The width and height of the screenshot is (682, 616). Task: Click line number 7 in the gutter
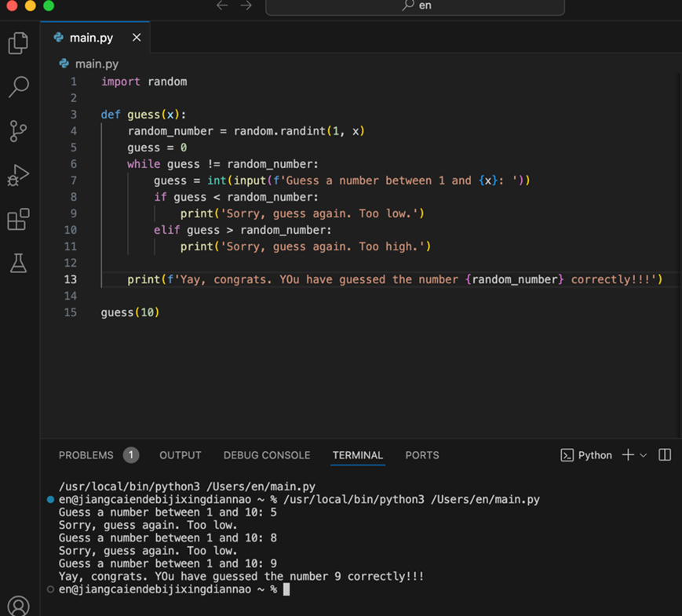click(74, 180)
